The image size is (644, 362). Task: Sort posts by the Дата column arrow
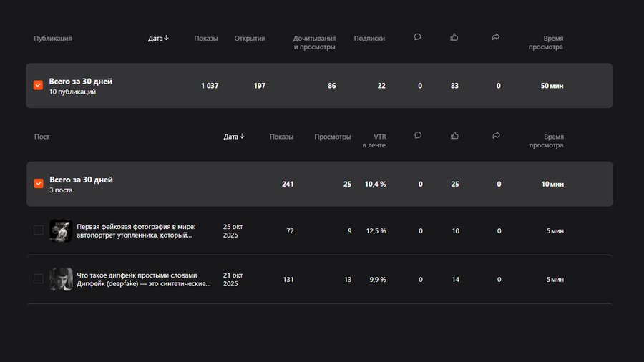tap(242, 137)
